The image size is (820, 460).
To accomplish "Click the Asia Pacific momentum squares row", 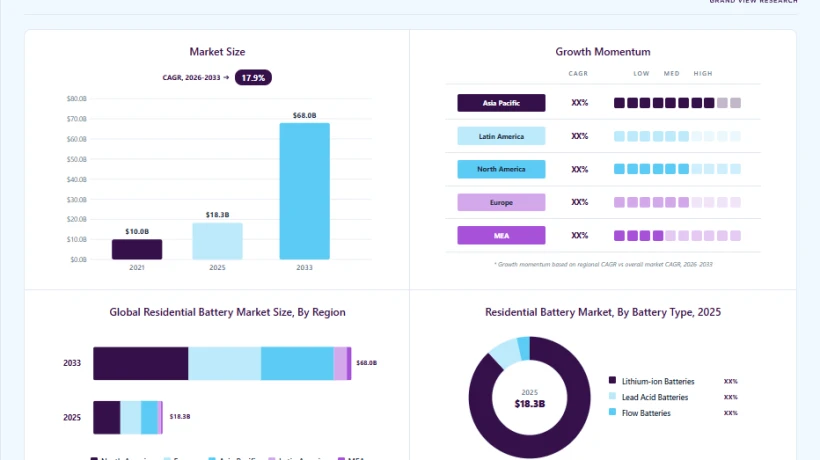I will tap(677, 103).
